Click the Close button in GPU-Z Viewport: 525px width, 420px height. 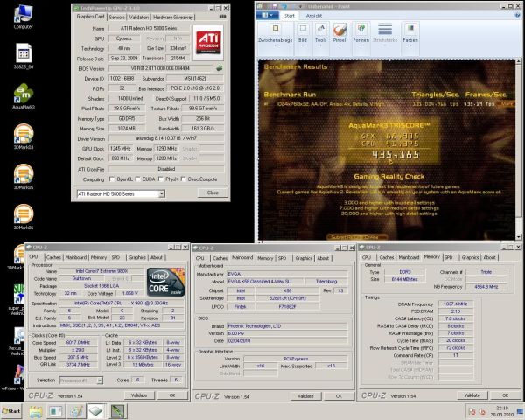213,192
